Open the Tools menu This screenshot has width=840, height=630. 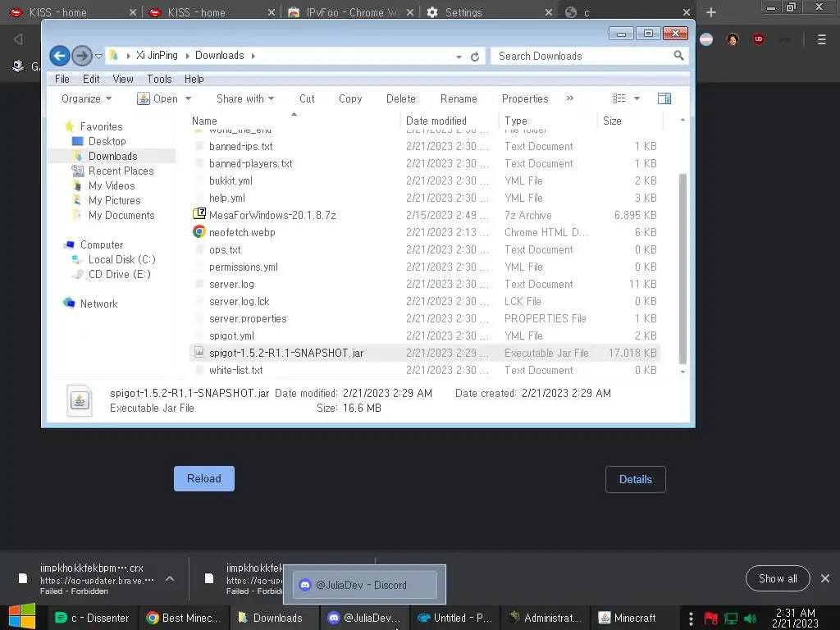tap(159, 79)
